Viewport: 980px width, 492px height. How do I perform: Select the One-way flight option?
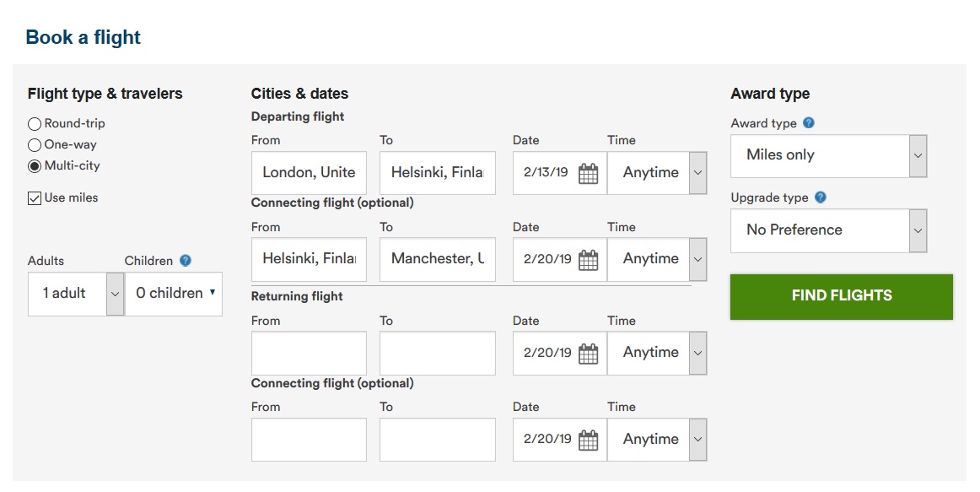[35, 145]
